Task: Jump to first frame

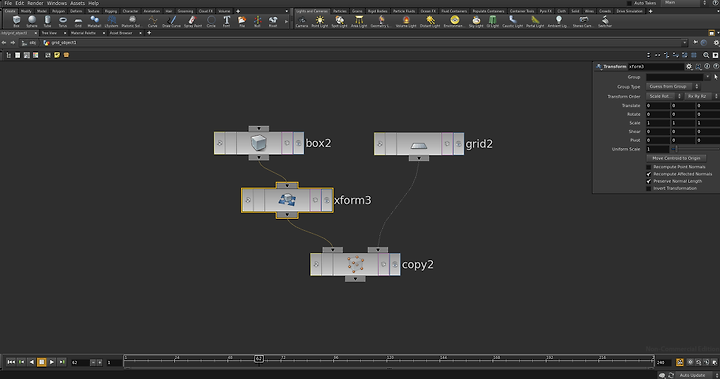Action: [11, 362]
